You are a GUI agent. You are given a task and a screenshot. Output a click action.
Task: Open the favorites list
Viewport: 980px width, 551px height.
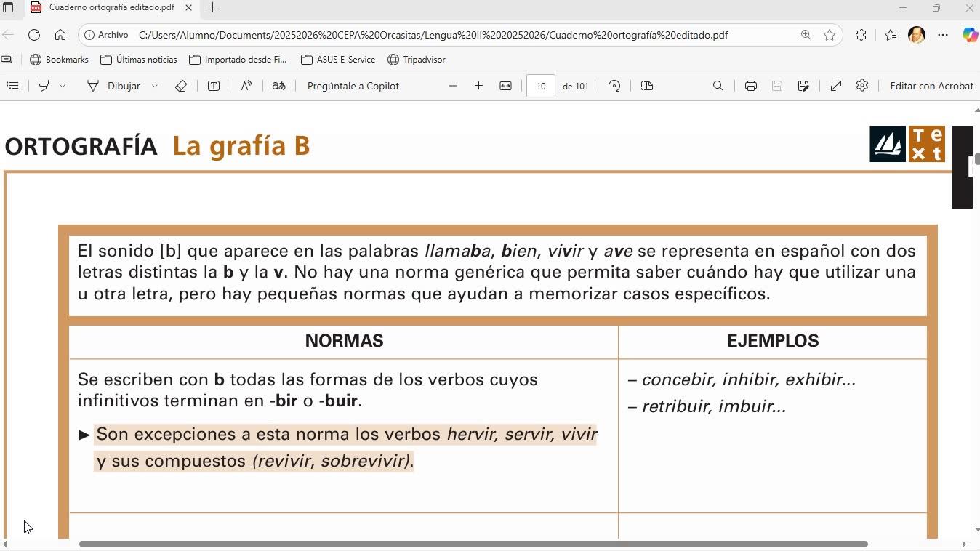[891, 35]
